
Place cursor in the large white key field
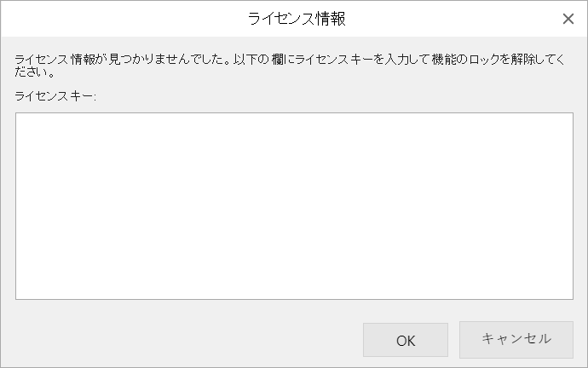(x=294, y=206)
